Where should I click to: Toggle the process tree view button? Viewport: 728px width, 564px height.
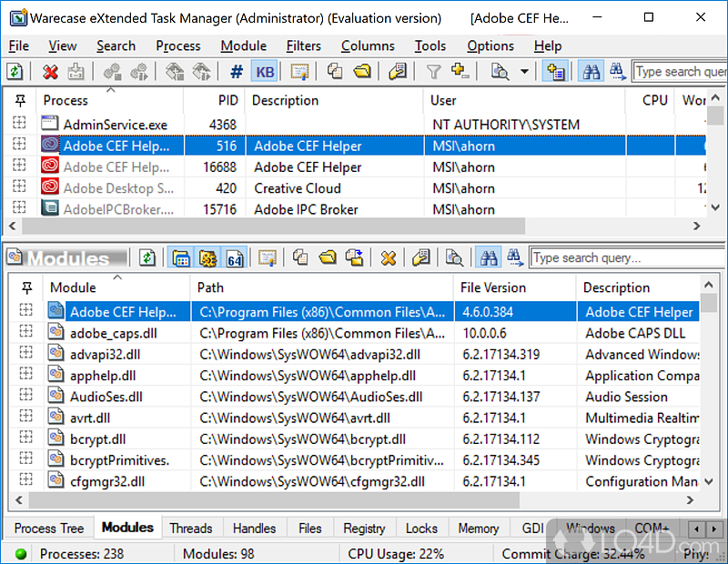click(555, 72)
